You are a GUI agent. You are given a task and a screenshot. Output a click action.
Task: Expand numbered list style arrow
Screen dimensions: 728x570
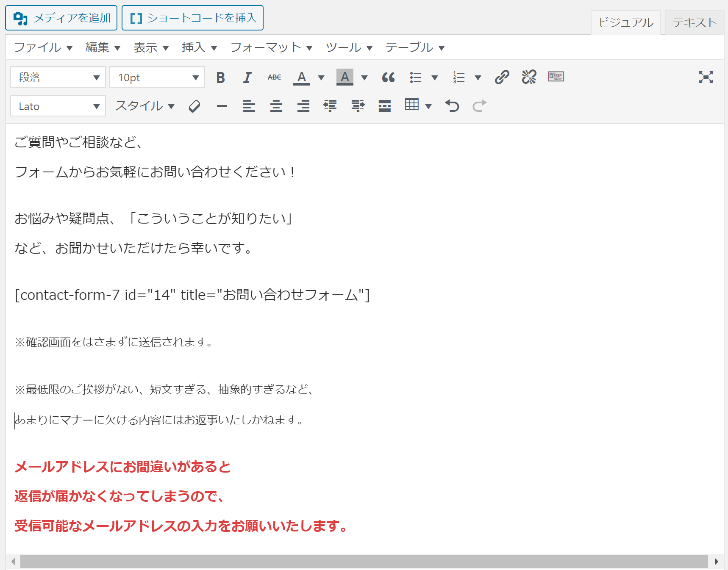click(478, 77)
